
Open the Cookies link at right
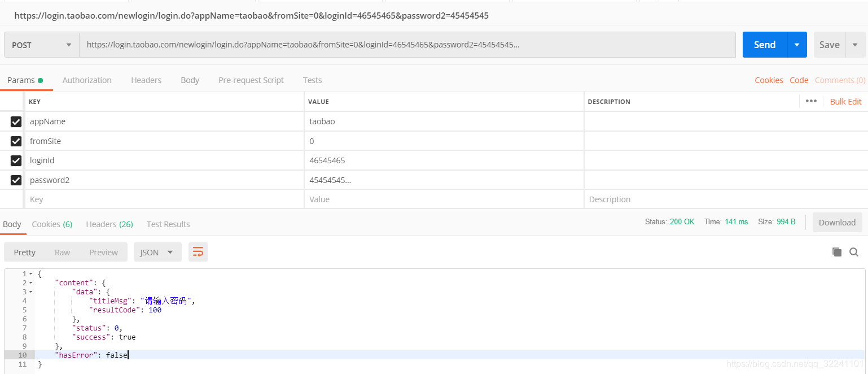click(769, 80)
